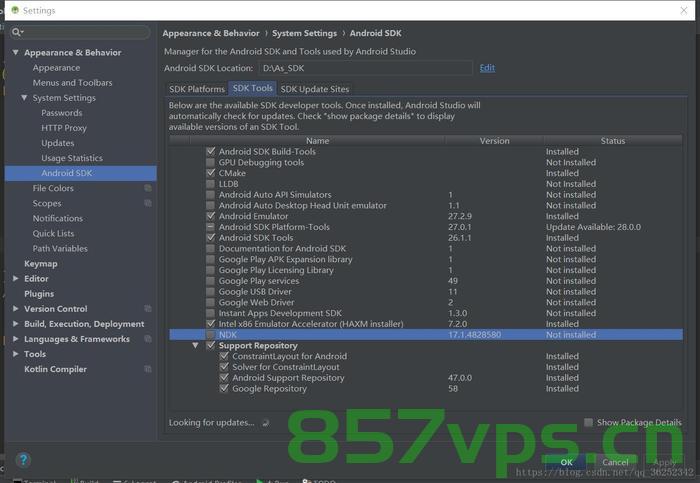The width and height of the screenshot is (700, 483).
Task: Close the Settings dialog
Action: click(683, 10)
